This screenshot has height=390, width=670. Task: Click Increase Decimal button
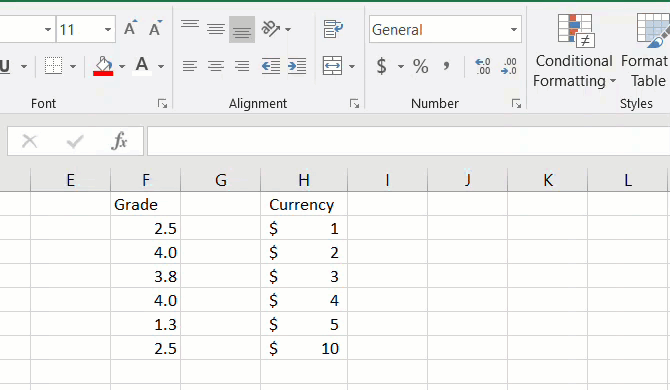tap(483, 66)
